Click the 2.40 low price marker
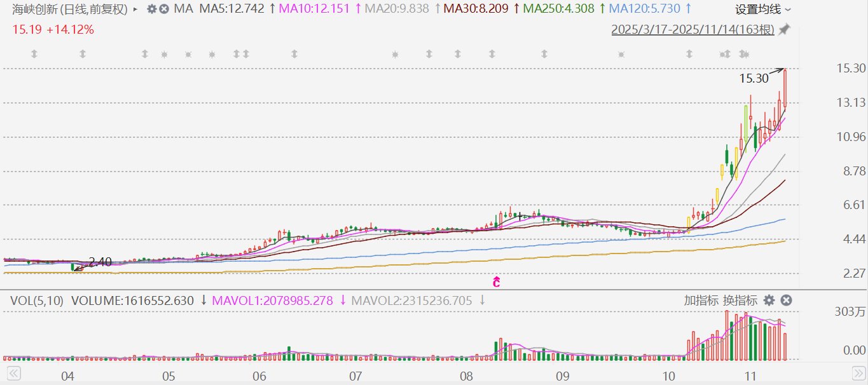This screenshot has width=868, height=385. pos(100,262)
